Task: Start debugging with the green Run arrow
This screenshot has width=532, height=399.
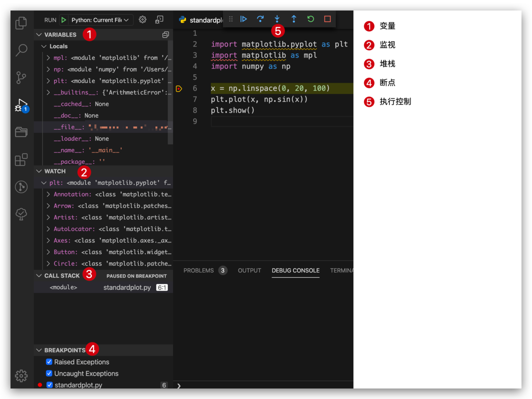Action: pyautogui.click(x=64, y=20)
